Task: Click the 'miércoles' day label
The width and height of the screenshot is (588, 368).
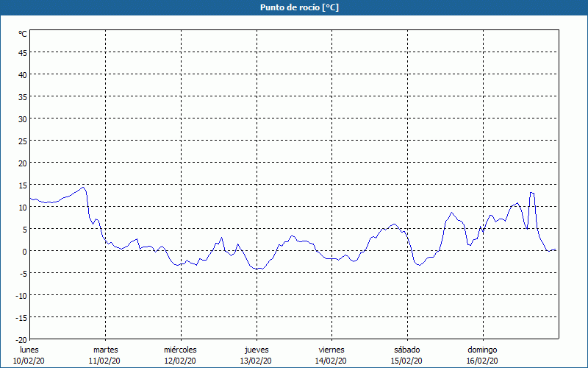Action: (180, 350)
